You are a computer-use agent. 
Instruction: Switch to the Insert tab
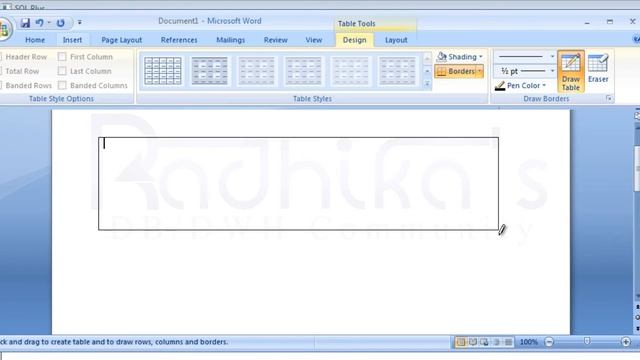coord(72,40)
